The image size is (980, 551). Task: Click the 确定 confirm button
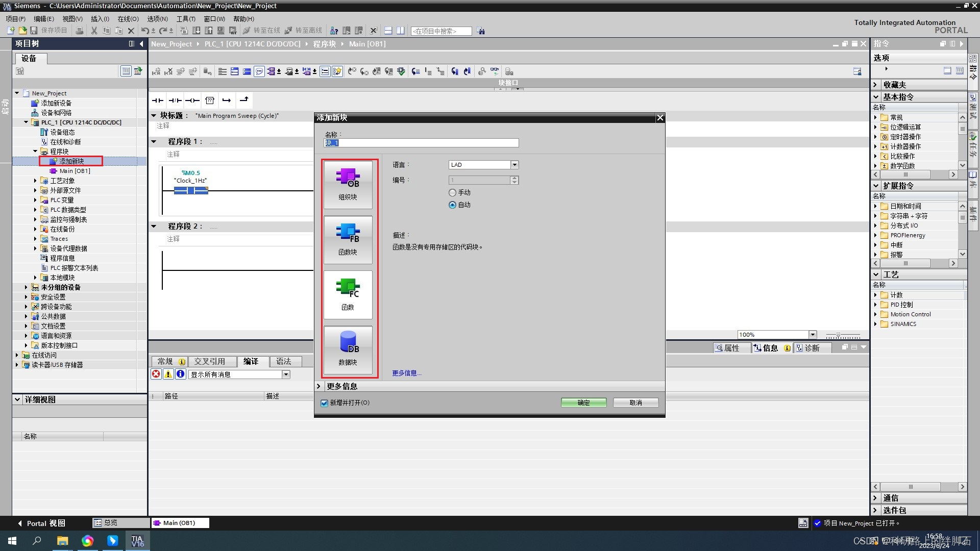[x=584, y=403]
